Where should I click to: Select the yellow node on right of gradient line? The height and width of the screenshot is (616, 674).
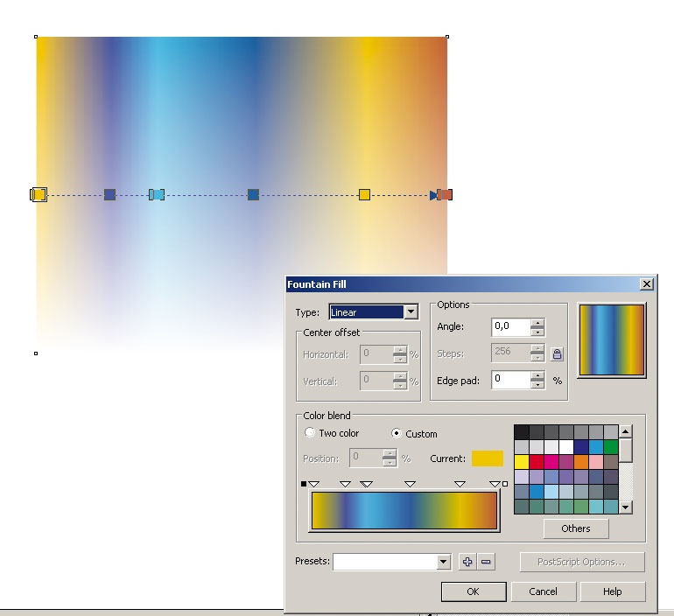[x=364, y=194]
